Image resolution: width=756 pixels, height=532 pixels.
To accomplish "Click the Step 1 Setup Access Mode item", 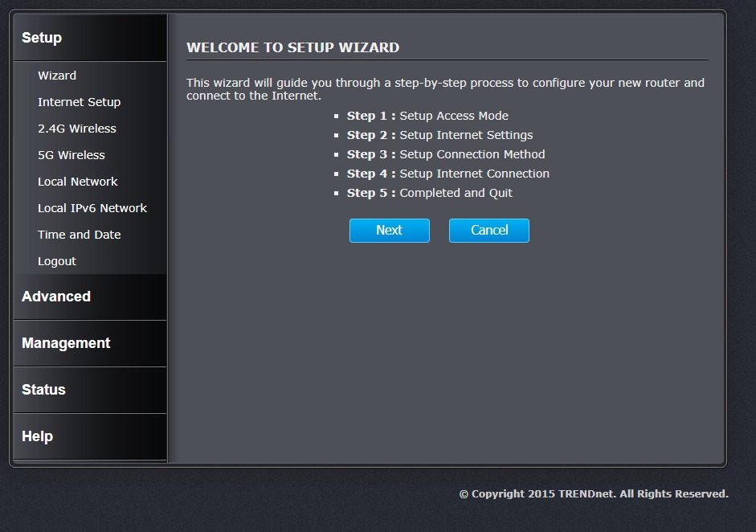I will [427, 116].
